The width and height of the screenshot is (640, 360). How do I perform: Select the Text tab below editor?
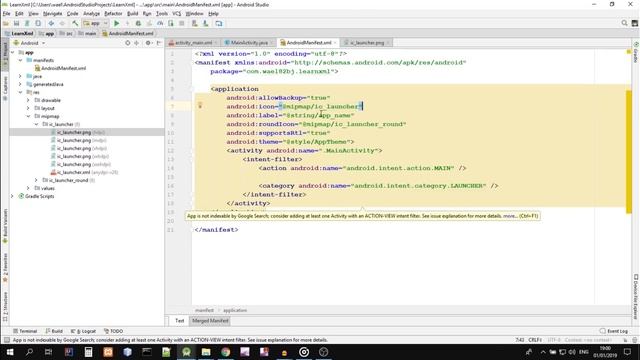click(x=180, y=321)
